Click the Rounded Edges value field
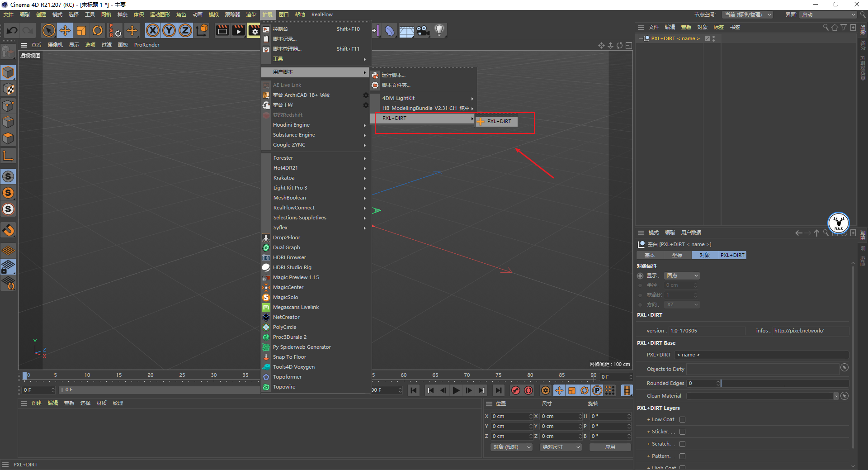 [x=703, y=383]
